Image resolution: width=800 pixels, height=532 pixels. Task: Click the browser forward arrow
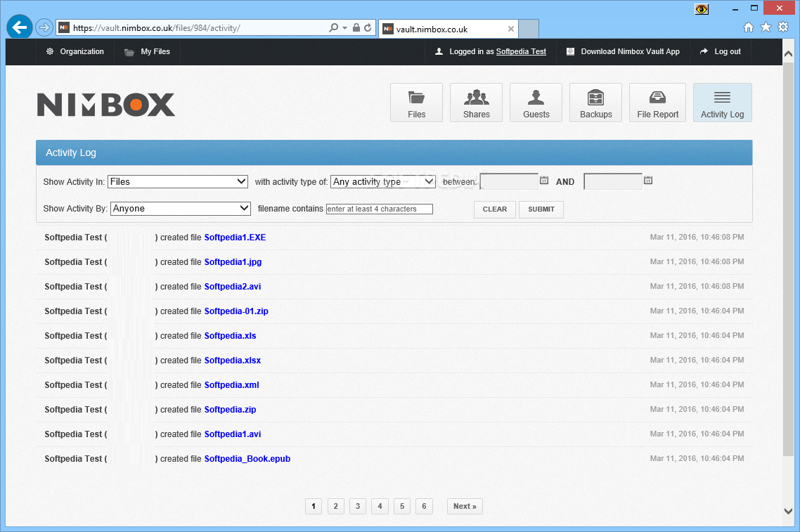(x=44, y=27)
